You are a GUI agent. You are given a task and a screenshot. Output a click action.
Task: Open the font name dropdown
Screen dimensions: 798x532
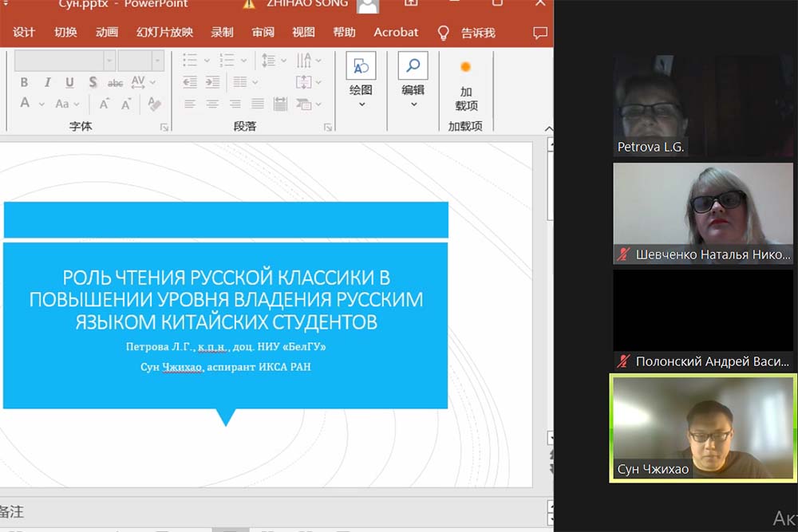(109, 61)
